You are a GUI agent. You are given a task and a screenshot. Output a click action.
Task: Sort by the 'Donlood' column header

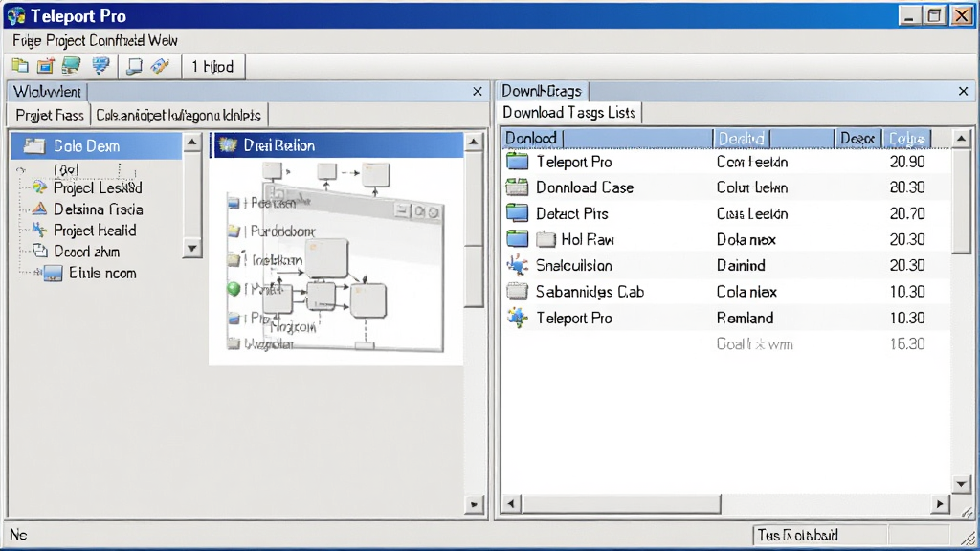608,138
